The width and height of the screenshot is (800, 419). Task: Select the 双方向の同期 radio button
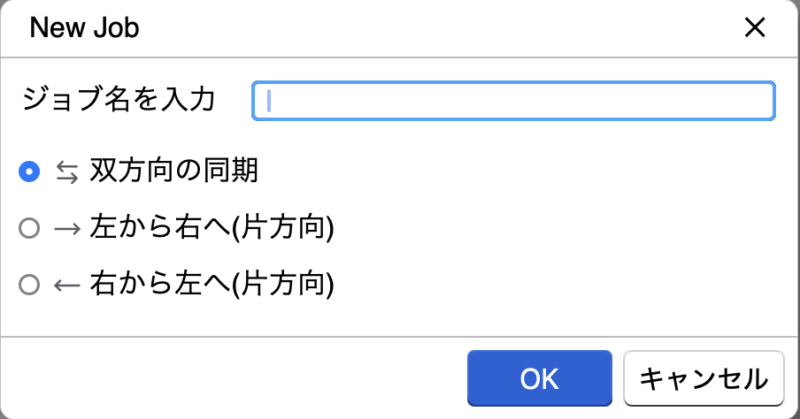coord(29,173)
